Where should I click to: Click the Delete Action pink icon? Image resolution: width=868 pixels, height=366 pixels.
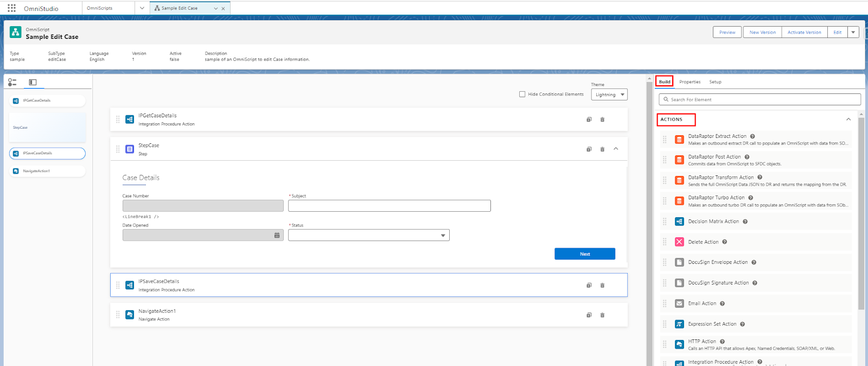coord(679,242)
